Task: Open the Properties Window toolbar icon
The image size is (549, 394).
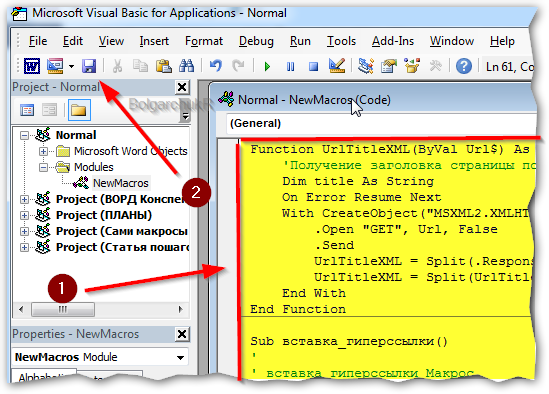Action: 389,65
